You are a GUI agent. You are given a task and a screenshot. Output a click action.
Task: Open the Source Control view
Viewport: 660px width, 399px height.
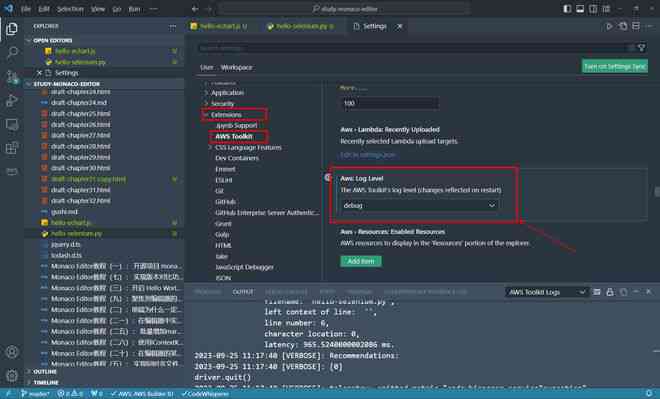(x=12, y=77)
